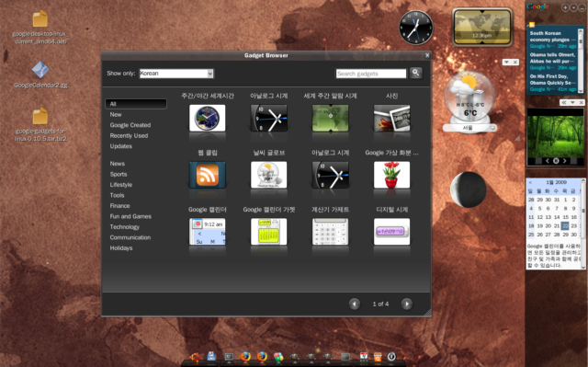
Task: Open the weather globe gadget in browser grid
Action: (x=269, y=175)
